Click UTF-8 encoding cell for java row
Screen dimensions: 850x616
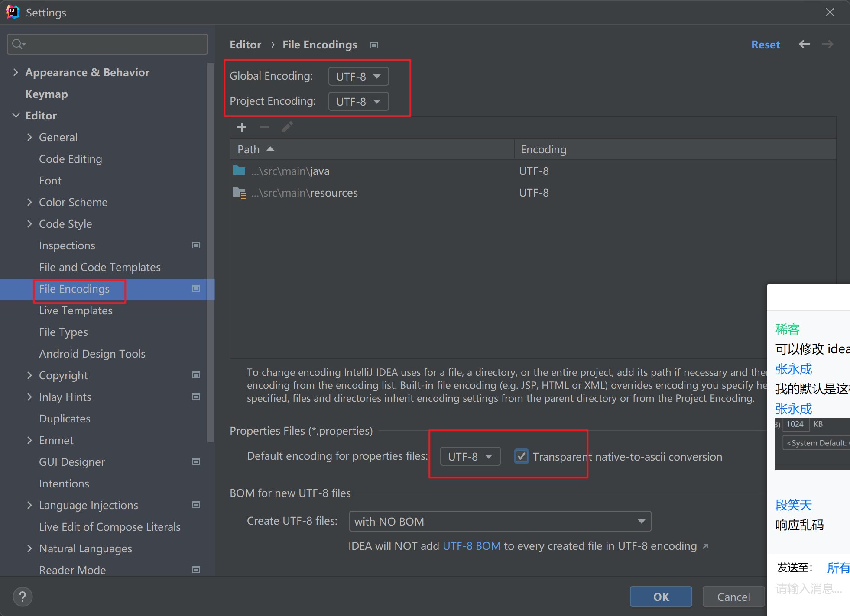point(534,171)
